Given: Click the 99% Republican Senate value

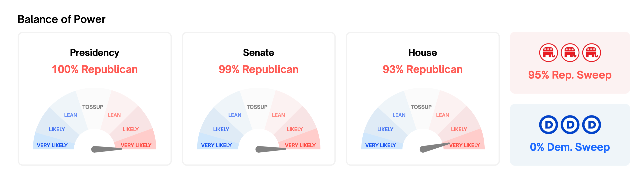Looking at the screenshot, I should (258, 69).
